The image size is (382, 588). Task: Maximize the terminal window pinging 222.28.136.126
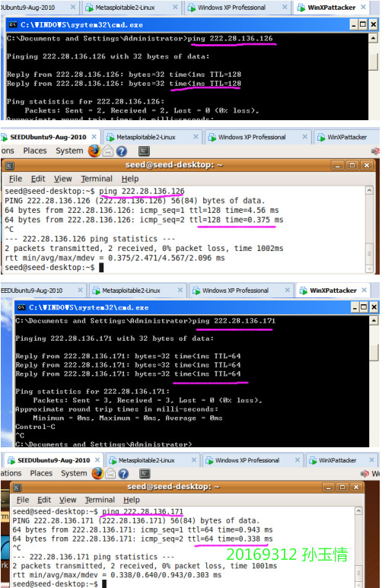click(352, 165)
